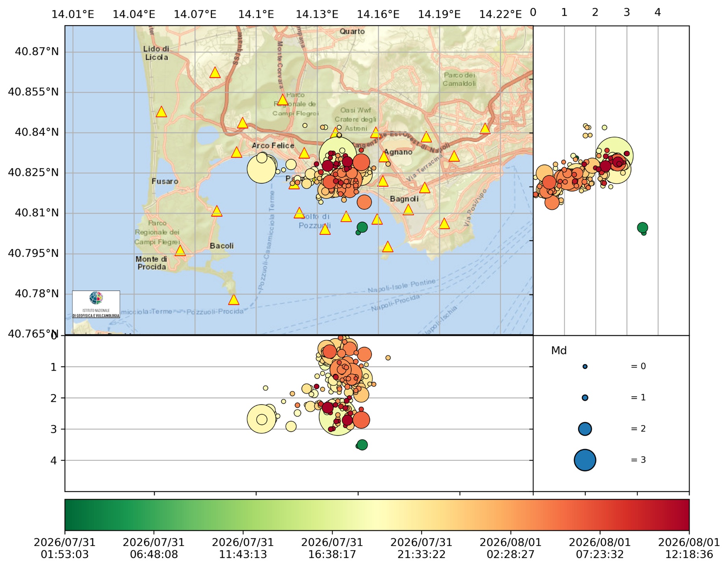Click the station triangle on the far western coast
This screenshot has width=728, height=568.
click(x=161, y=112)
